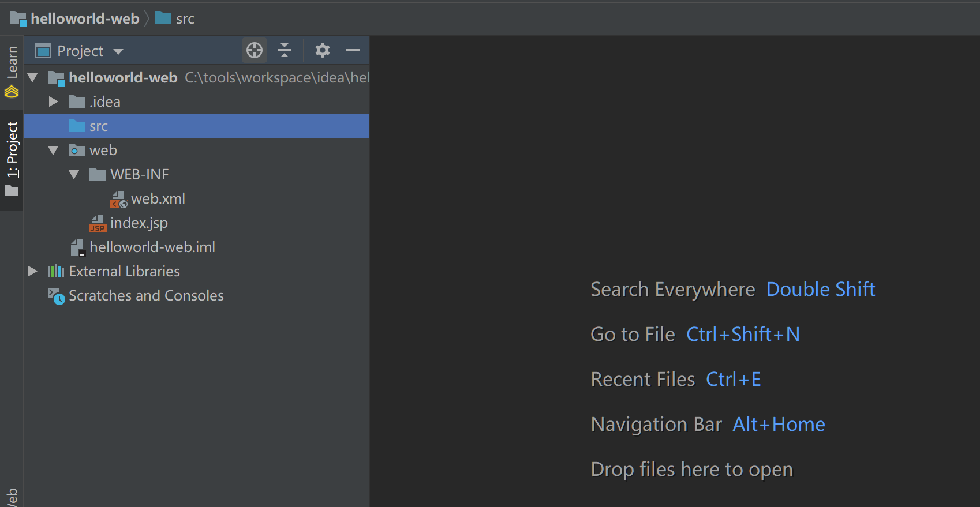Click the src folder icon in breadcrumb
The height and width of the screenshot is (507, 980).
(163, 18)
